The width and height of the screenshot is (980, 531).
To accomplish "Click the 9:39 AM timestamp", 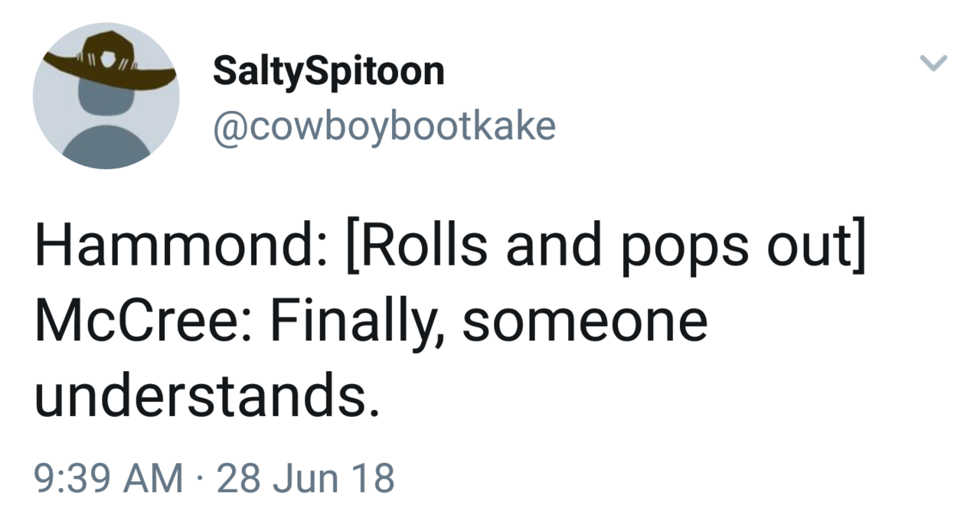I will pos(108,478).
